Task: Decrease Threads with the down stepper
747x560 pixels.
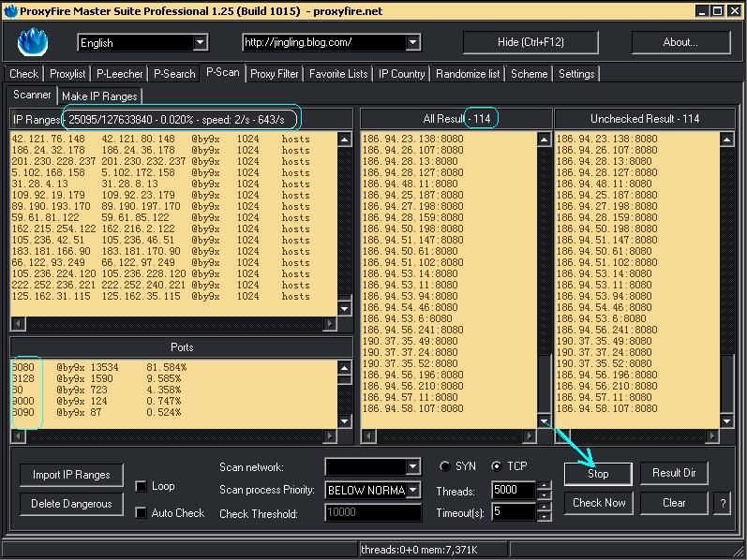Action: (544, 494)
